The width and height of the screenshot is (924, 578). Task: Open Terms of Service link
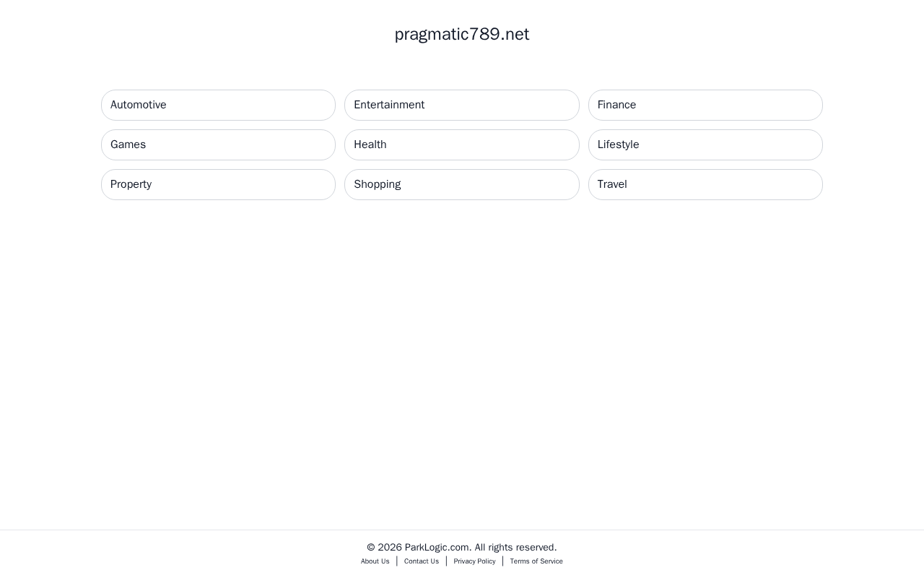(x=536, y=561)
